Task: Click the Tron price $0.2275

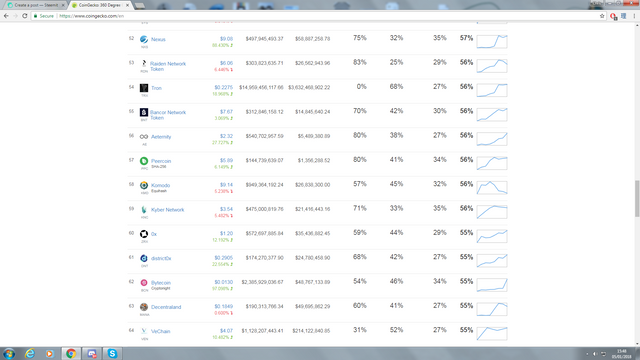Action: (224, 87)
